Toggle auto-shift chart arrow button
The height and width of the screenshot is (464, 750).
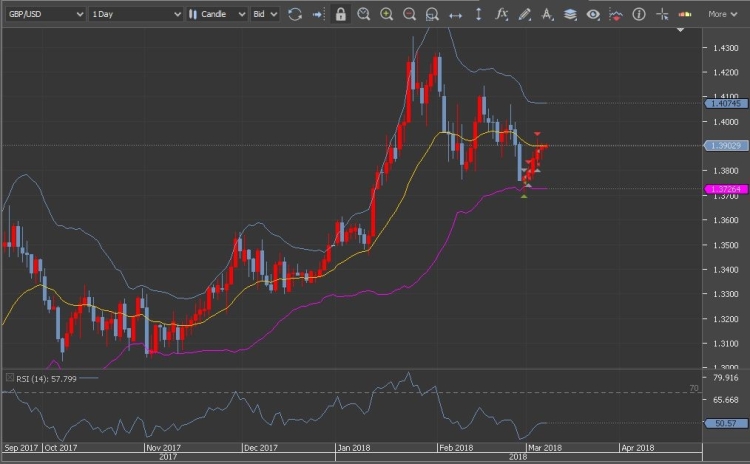(x=318, y=14)
